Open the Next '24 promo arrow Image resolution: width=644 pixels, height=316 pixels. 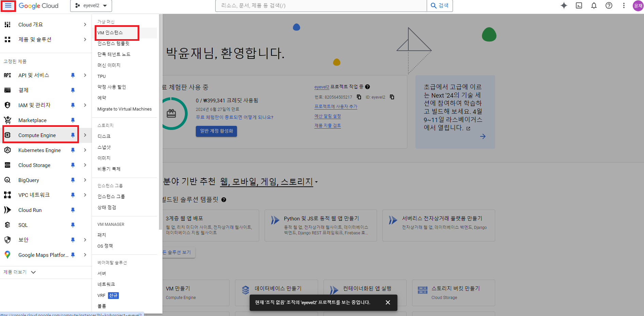[483, 136]
